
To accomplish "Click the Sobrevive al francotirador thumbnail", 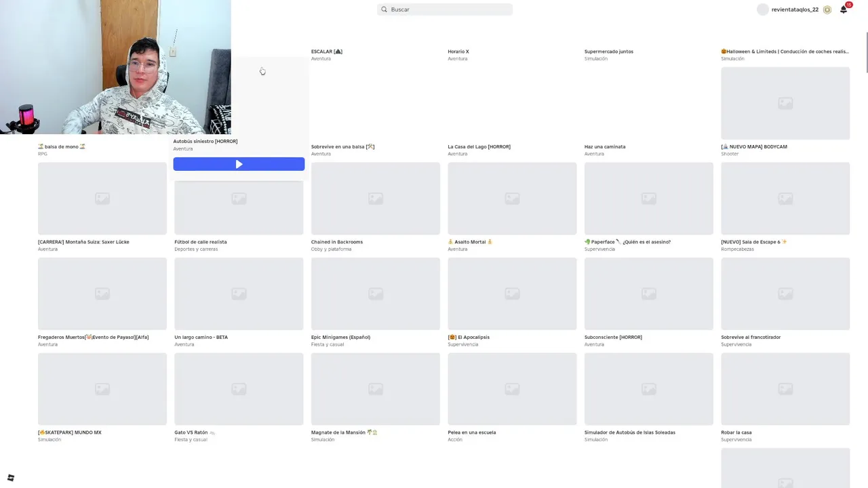I will point(785,293).
